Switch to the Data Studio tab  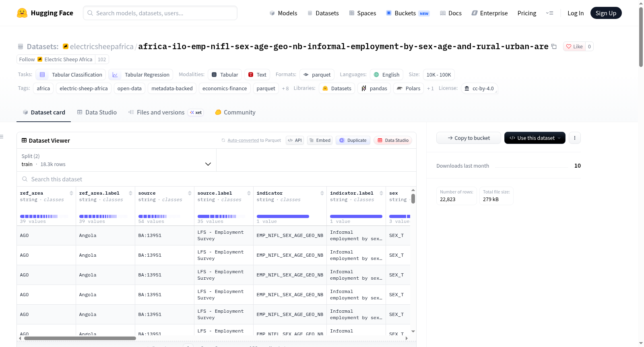pyautogui.click(x=97, y=112)
